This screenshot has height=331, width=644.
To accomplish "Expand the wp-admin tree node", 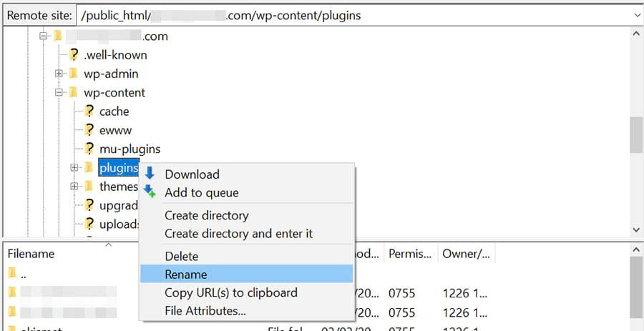I will point(59,74).
